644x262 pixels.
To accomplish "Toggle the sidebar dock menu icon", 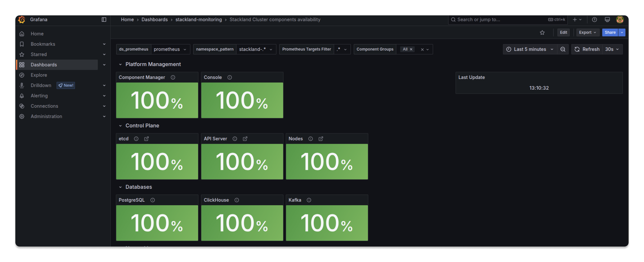I will point(104,20).
